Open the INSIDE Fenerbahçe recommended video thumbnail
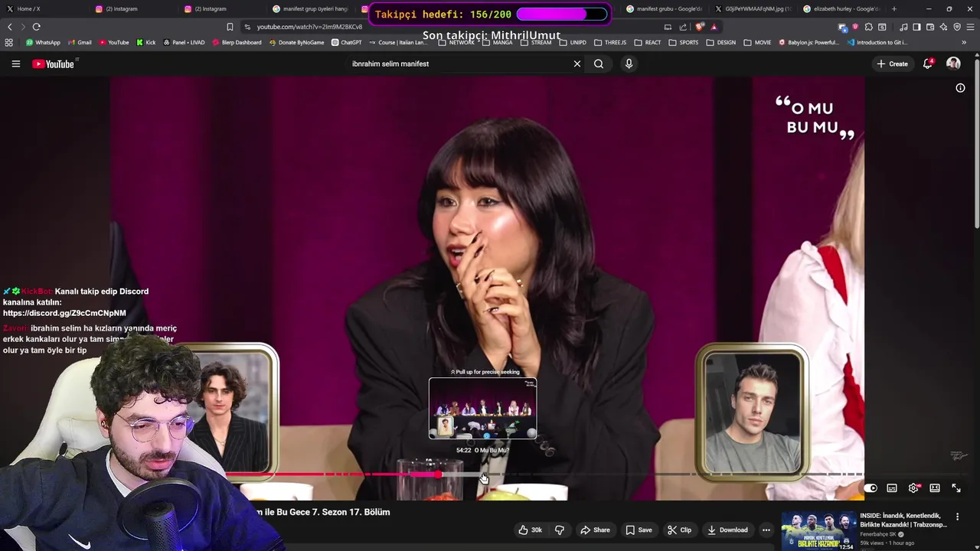The height and width of the screenshot is (551, 980). click(818, 531)
